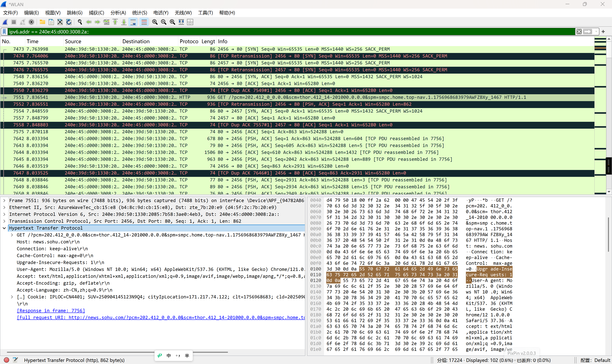Image resolution: width=612 pixels, height=364 pixels.
Task: Expand the Ethernet II tree row
Action: coord(4,207)
